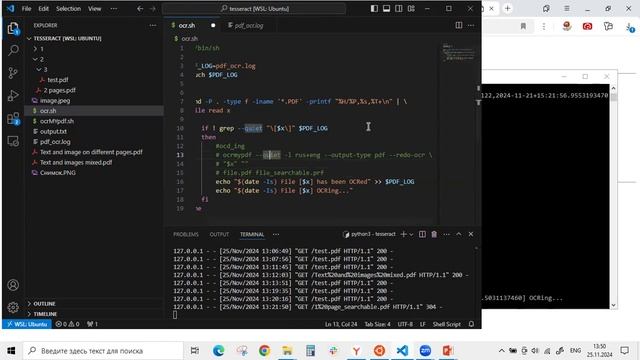Click the VS Code command center search box
The height and width of the screenshot is (360, 640).
coord(254,9)
